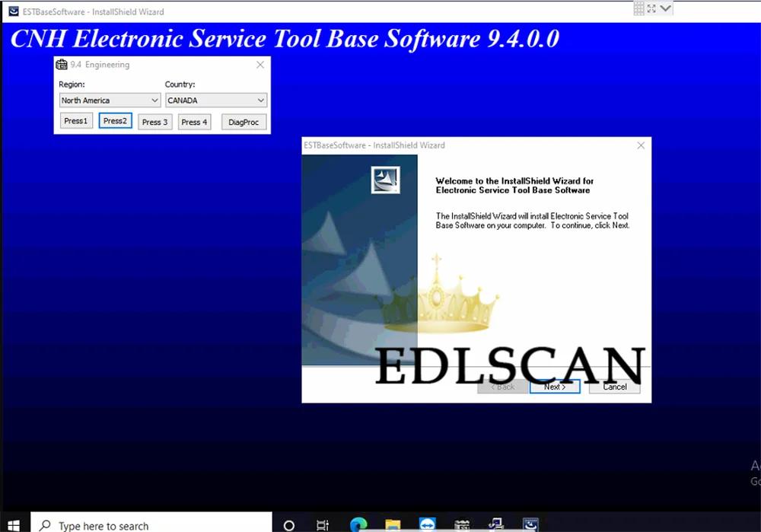Click the Welcome to the InstallShield Wizard heading
Viewport: 761px width, 532px height.
pos(514,186)
